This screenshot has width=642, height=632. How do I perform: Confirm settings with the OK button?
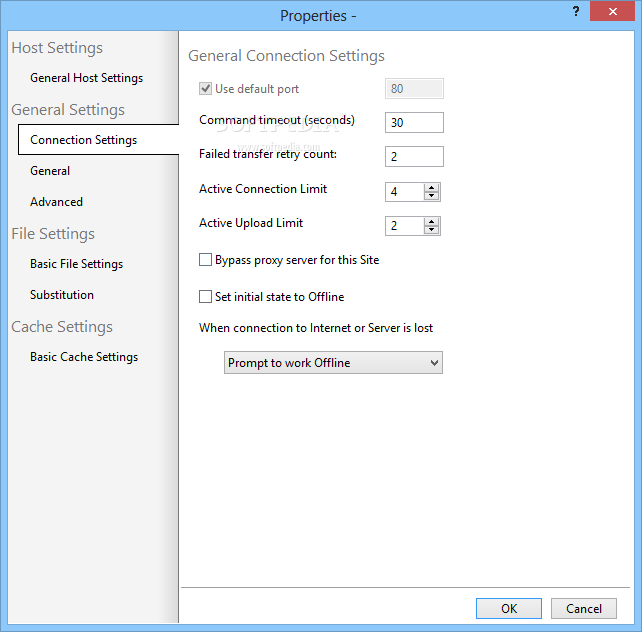(x=509, y=609)
